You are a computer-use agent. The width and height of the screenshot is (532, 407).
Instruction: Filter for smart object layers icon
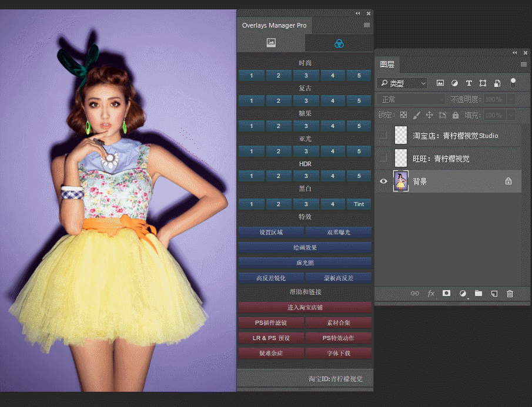click(x=497, y=83)
